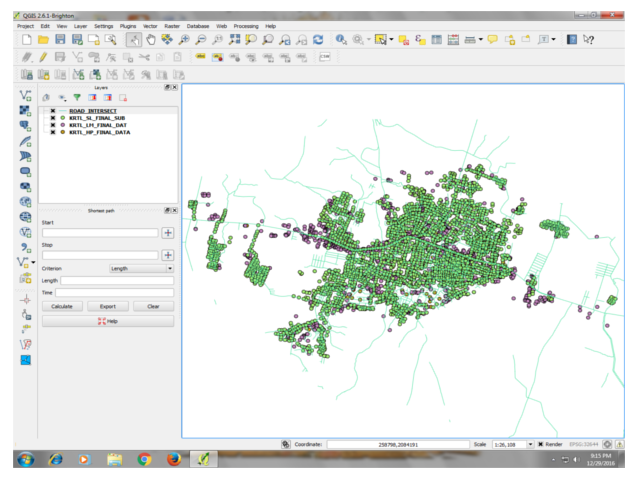The height and width of the screenshot is (480, 640).
Task: Save project using the floppy disk icon
Action: pos(60,40)
